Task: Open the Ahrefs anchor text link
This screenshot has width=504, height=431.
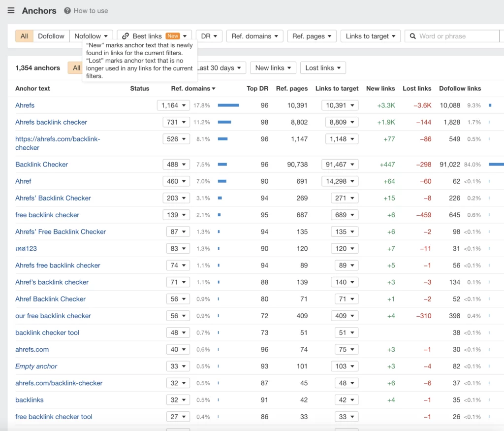Action: coord(25,105)
